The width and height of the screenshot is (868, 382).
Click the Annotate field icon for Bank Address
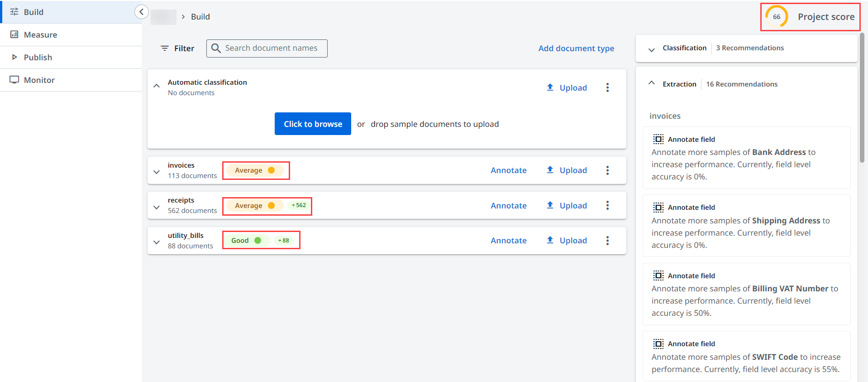click(658, 139)
